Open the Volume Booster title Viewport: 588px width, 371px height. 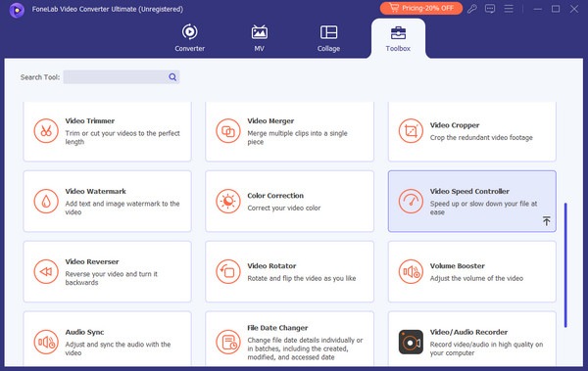click(457, 265)
